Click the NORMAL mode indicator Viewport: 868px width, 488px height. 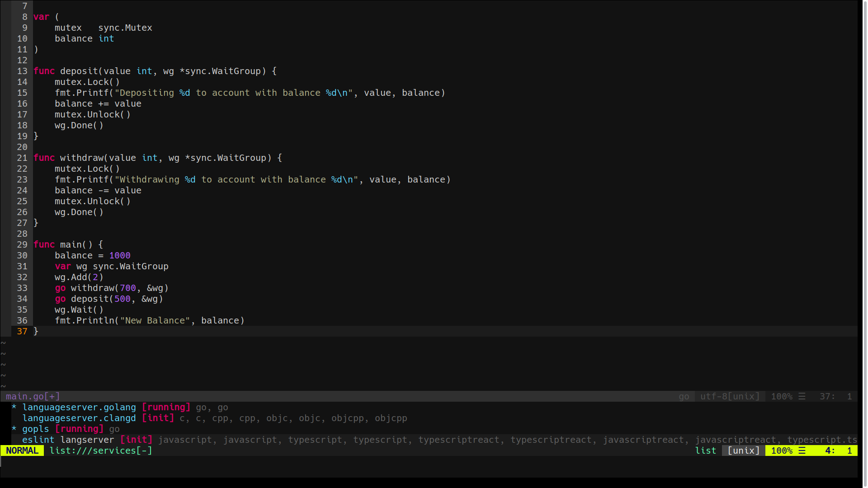[21, 450]
